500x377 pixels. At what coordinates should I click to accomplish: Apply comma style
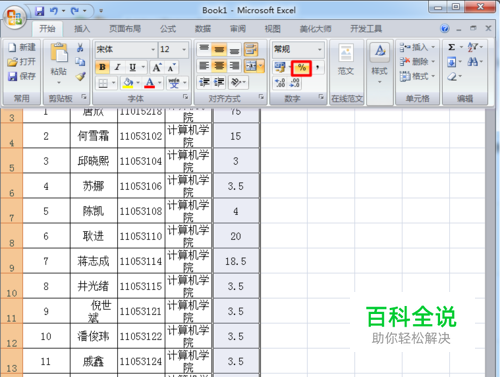[x=318, y=67]
